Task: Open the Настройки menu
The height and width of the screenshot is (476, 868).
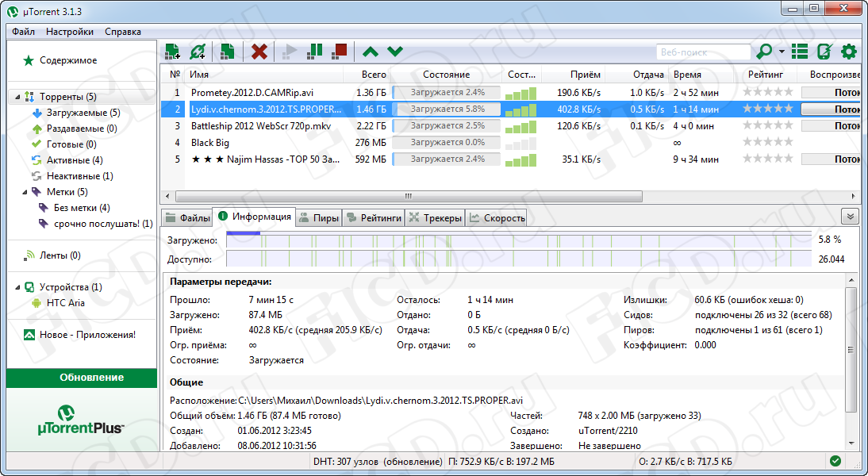Action: 70,32
